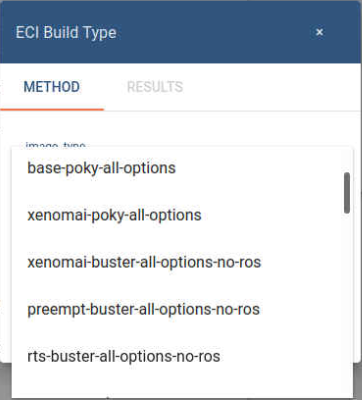Viewport: 362px width, 400px height.
Task: Pick the first image type option
Action: [182, 168]
